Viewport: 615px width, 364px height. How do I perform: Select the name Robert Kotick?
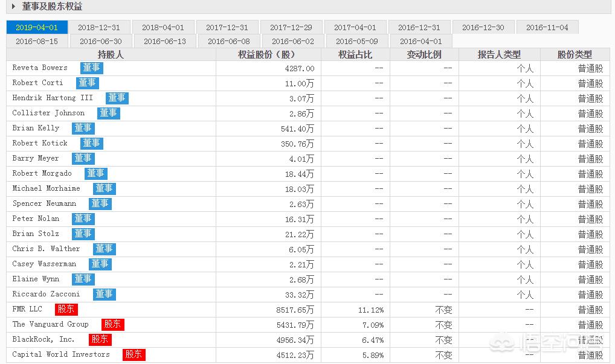pyautogui.click(x=40, y=143)
